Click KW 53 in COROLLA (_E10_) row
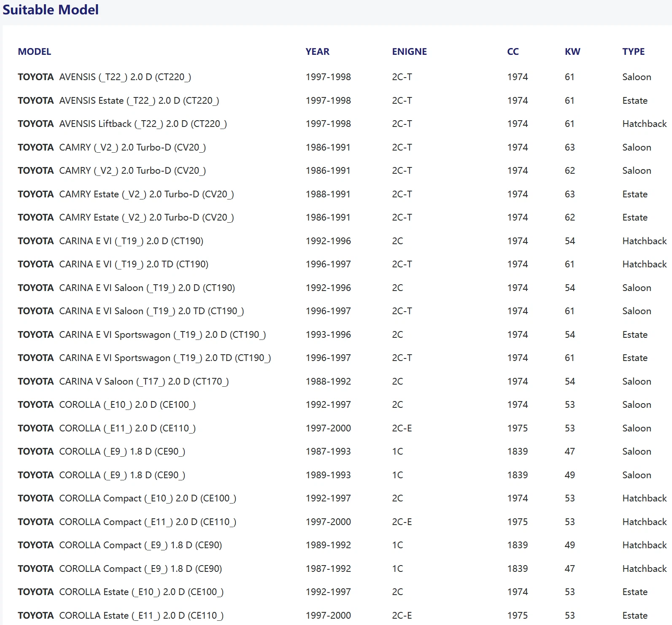 tap(570, 405)
